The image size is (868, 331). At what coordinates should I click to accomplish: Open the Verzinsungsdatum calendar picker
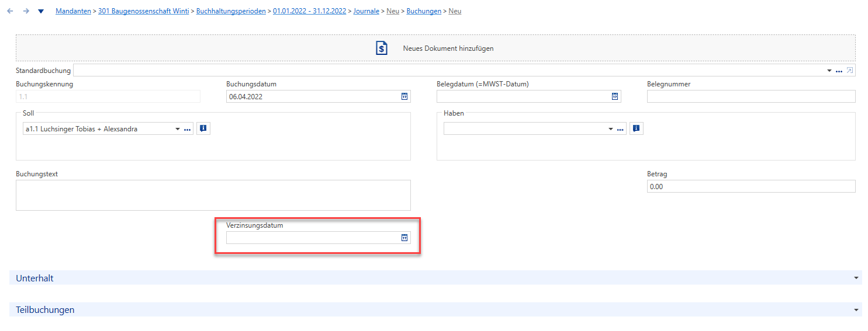[404, 238]
